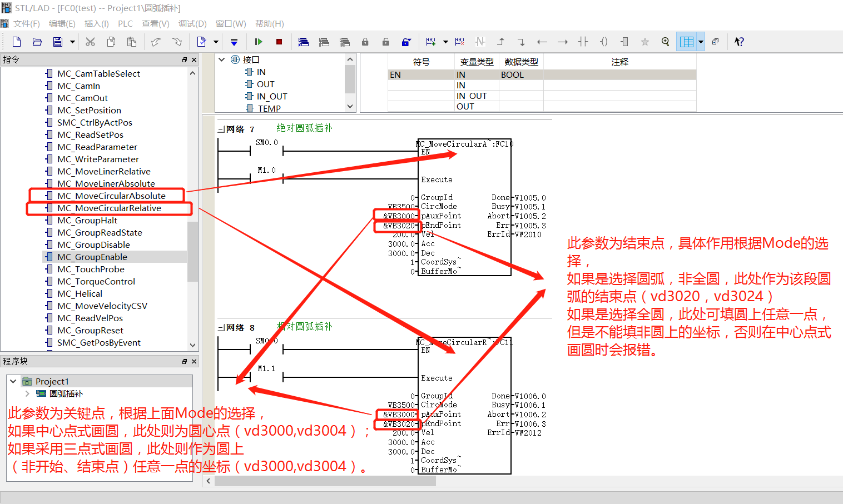The width and height of the screenshot is (843, 504).
Task: Click the blue unlock icon
Action: tap(406, 42)
